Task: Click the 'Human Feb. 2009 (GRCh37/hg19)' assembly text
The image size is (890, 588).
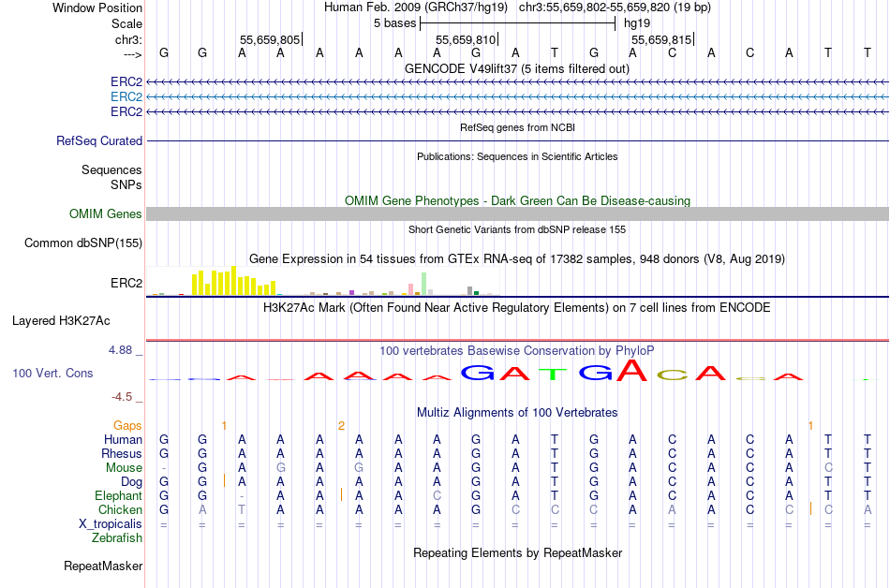Action: point(417,7)
